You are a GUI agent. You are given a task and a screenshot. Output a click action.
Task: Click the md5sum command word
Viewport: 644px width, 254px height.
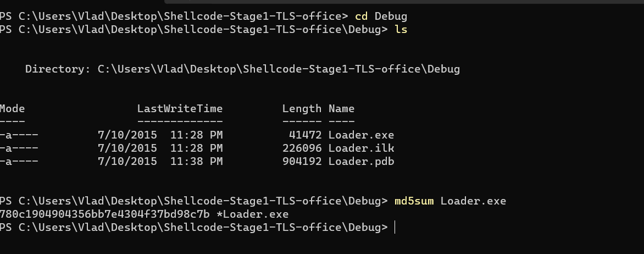pyautogui.click(x=414, y=201)
